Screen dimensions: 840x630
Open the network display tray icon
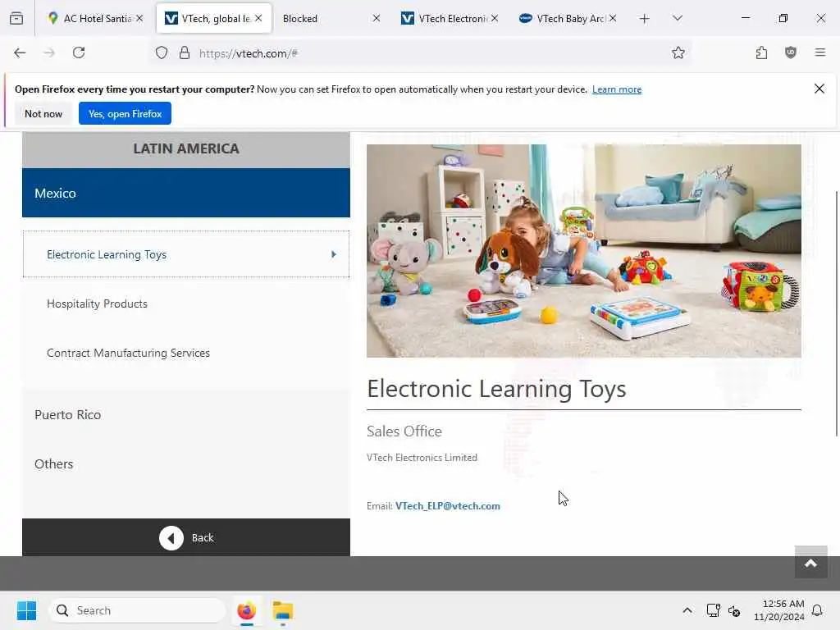713,610
